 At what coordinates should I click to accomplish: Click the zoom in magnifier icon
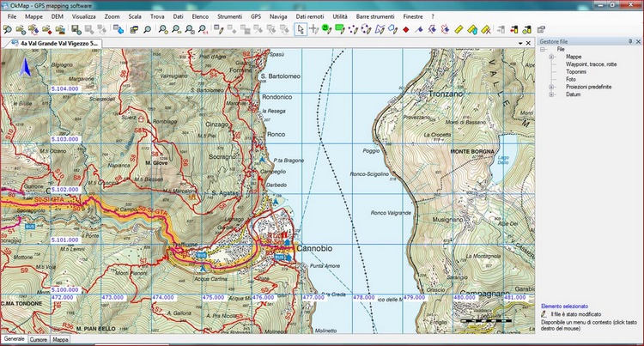tap(162, 29)
